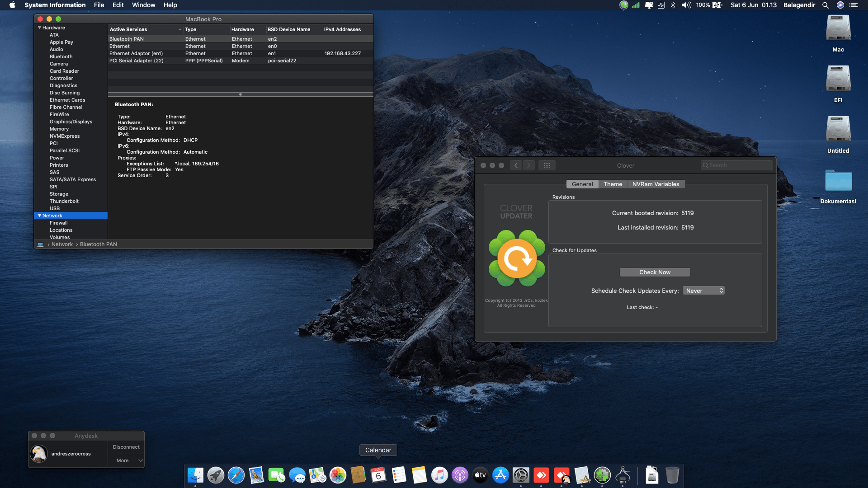Click the Balagendir user name in menu bar
Image resolution: width=868 pixels, height=488 pixels.
click(x=799, y=5)
